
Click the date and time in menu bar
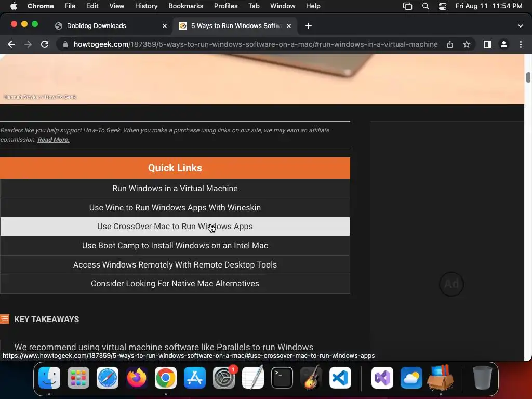488,6
